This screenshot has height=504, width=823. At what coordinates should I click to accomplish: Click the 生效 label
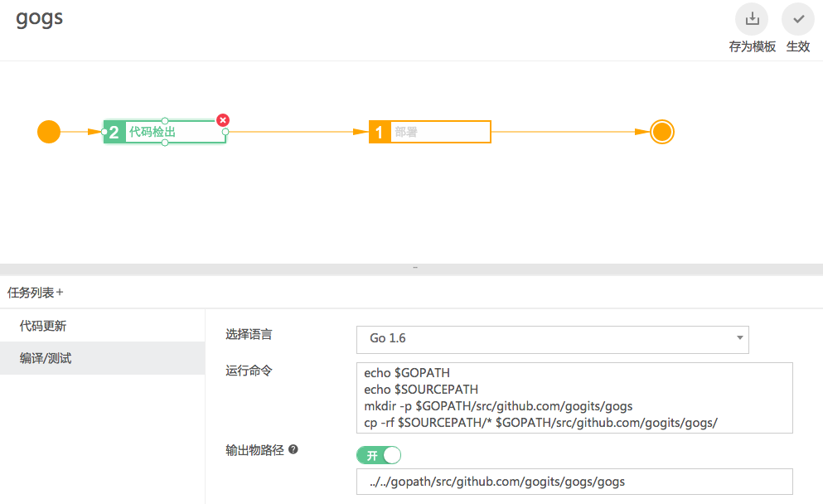(x=798, y=46)
